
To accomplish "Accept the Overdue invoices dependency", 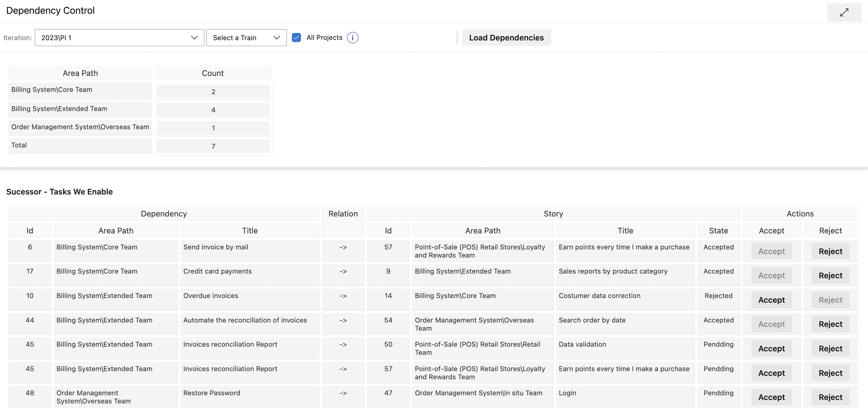I will point(771,300).
